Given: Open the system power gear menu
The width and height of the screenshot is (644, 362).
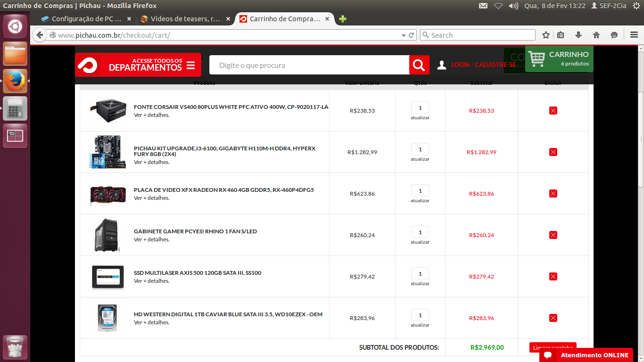Looking at the screenshot, I should 636,6.
